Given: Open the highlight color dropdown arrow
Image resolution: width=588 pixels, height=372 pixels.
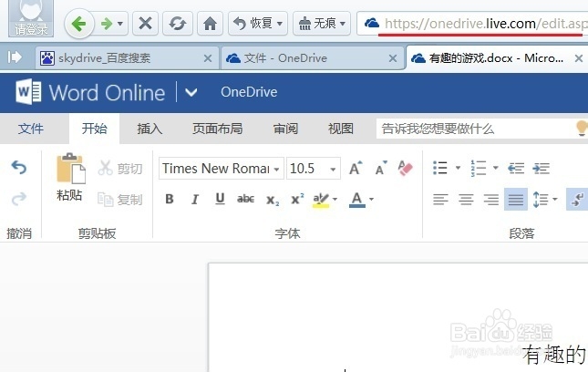Looking at the screenshot, I should [335, 199].
